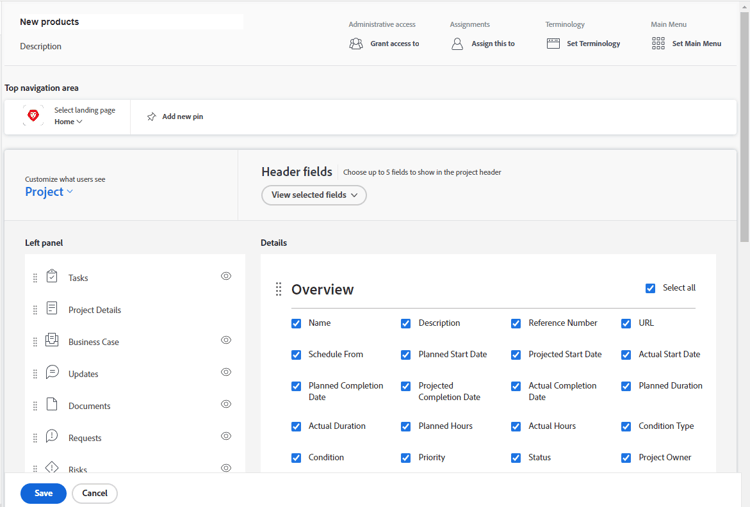Select Project Details in the left panel
Screen dimensions: 750x507
tap(94, 310)
